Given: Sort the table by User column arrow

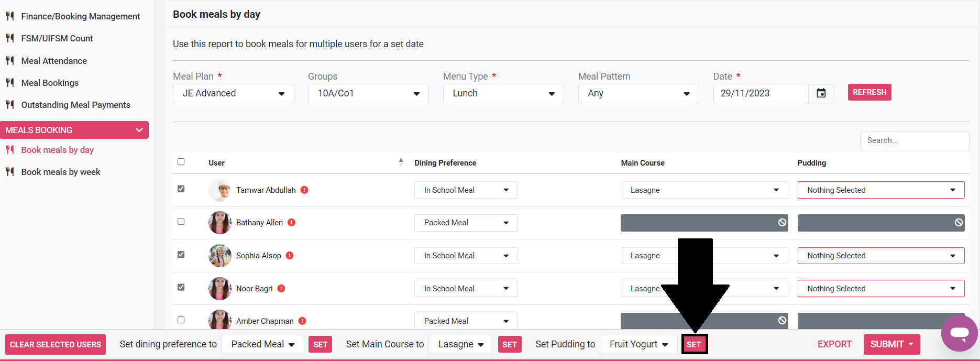Looking at the screenshot, I should (x=401, y=162).
